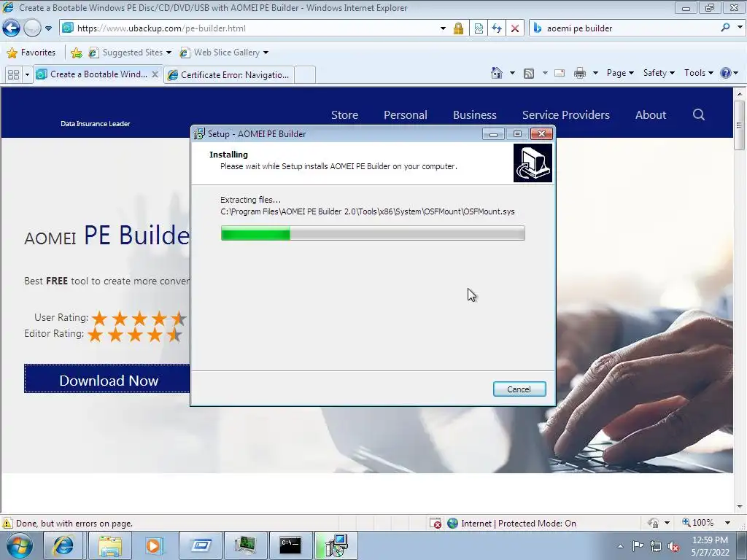The image size is (747, 560).
Task: Open Windows Explorer folder on taskbar
Action: tap(110, 545)
